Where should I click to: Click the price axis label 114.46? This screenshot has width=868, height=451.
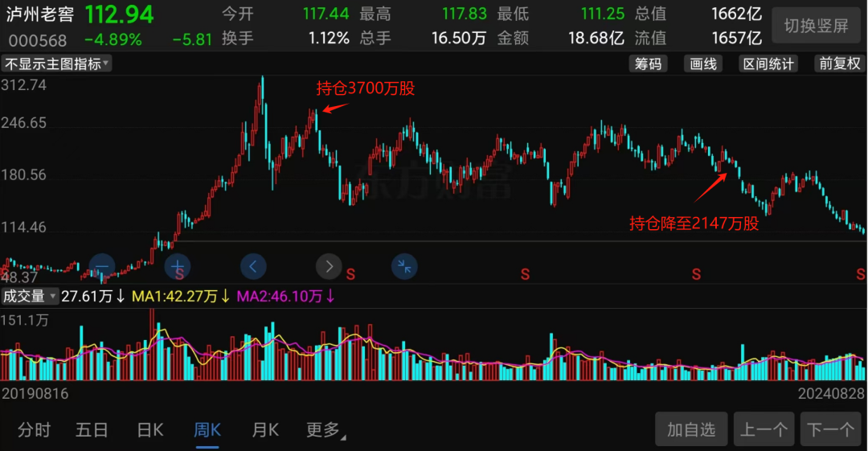tap(24, 228)
